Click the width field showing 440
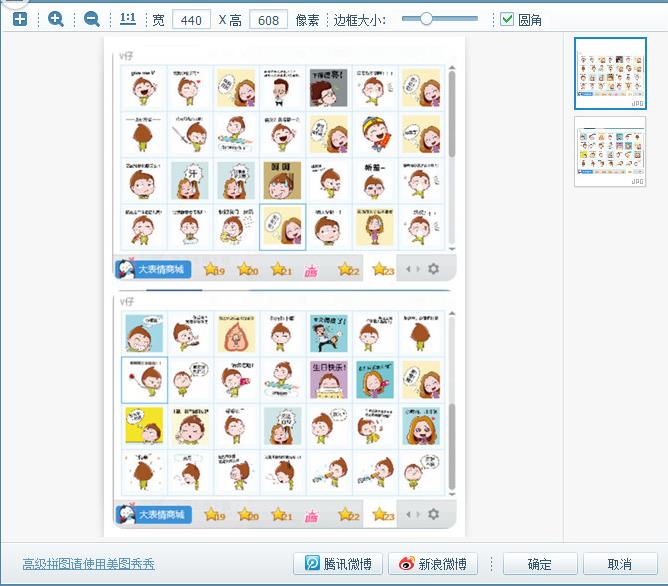668x586 pixels. pyautogui.click(x=191, y=20)
